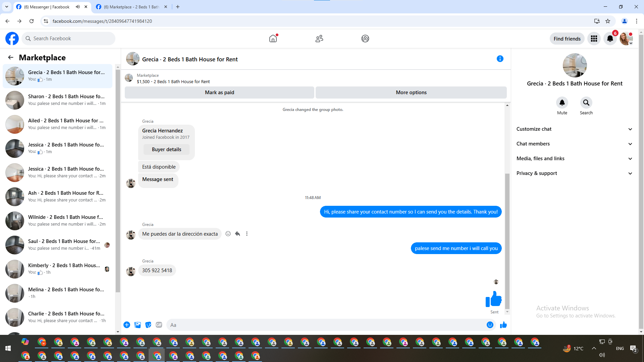Open Wilnide's 2 Beds 1 Bath conversation
644x362 pixels.
58,221
